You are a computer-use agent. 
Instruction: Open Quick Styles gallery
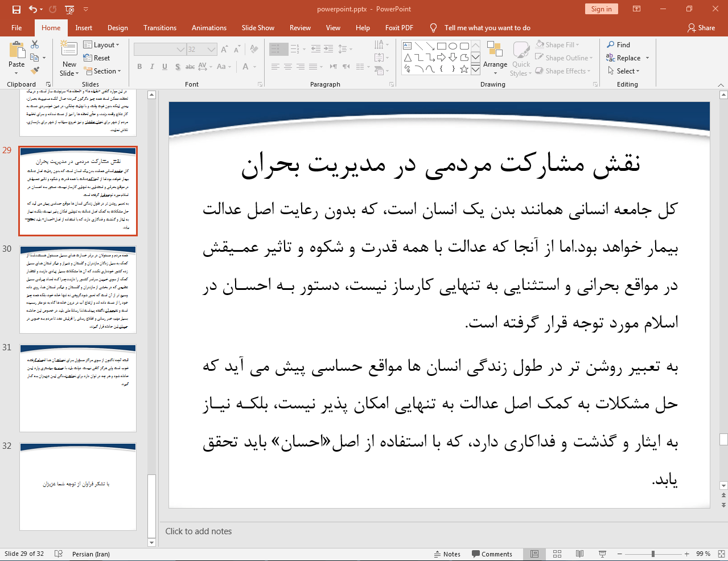[x=521, y=59]
